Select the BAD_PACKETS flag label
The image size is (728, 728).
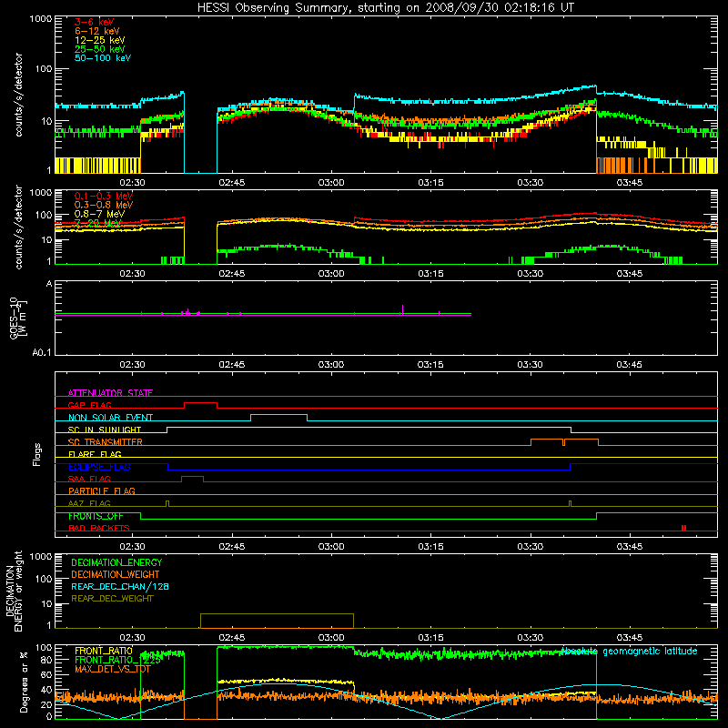pyautogui.click(x=99, y=528)
